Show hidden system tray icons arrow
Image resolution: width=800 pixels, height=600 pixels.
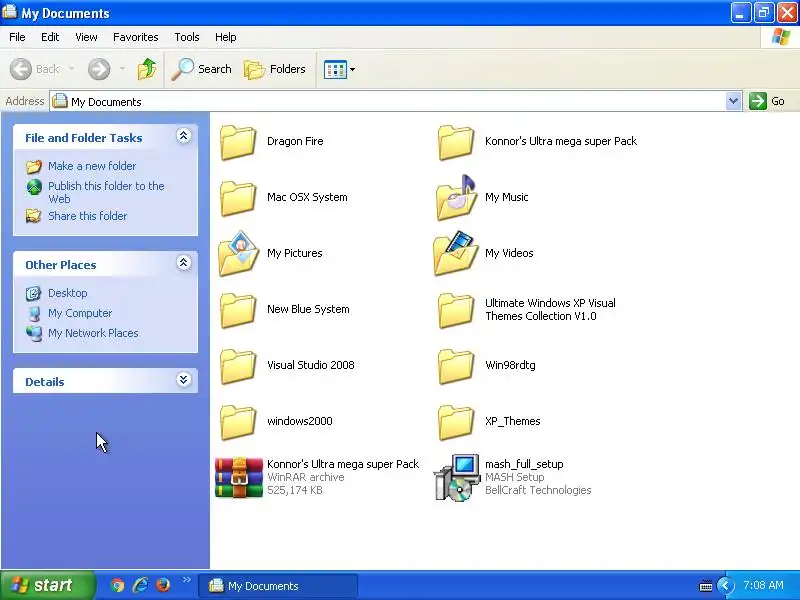pyautogui.click(x=725, y=586)
